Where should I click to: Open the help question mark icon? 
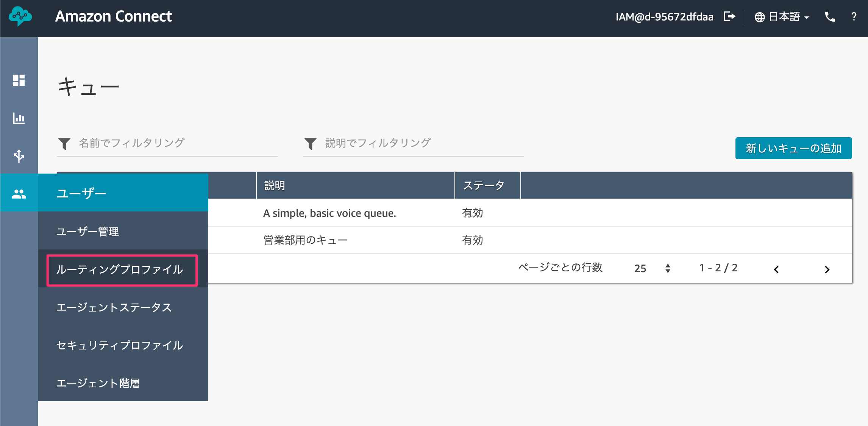[x=854, y=17]
